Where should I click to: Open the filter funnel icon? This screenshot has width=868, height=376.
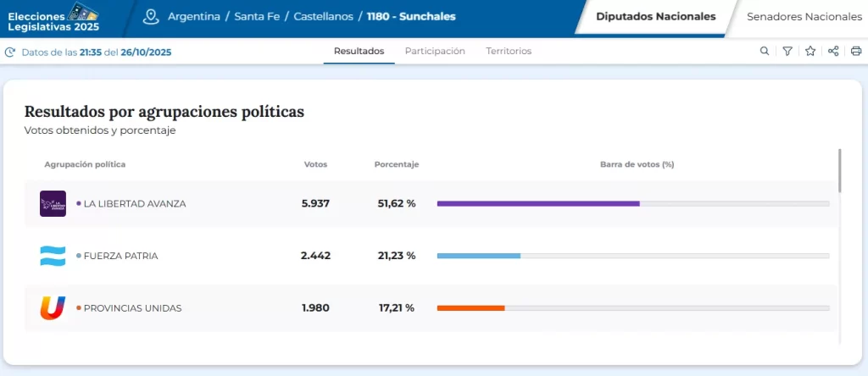tap(787, 52)
